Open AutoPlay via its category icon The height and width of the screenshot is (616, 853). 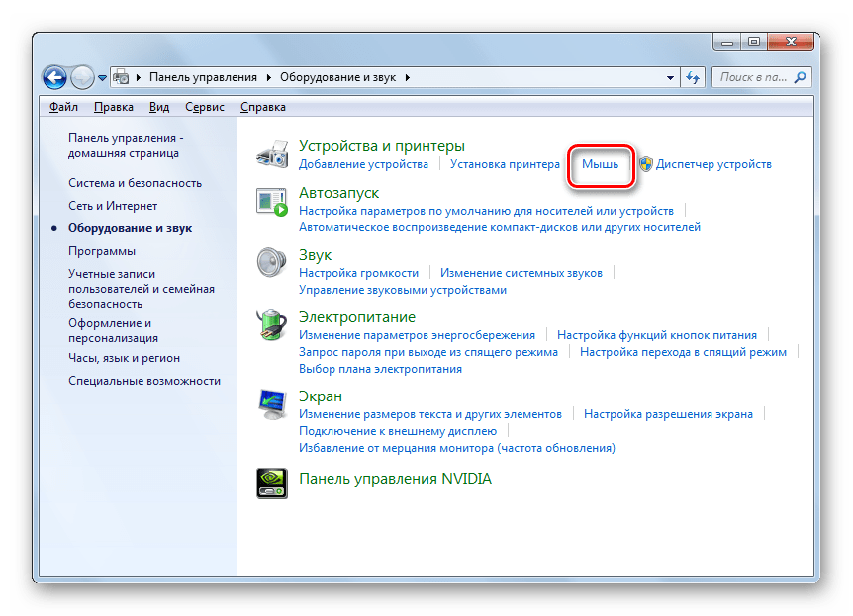click(272, 202)
